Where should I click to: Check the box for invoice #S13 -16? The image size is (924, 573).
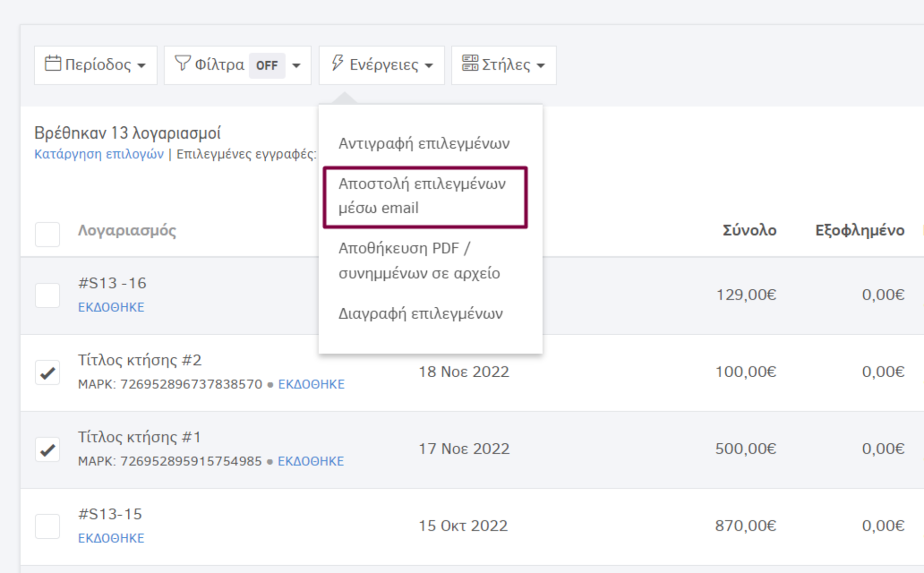click(47, 295)
